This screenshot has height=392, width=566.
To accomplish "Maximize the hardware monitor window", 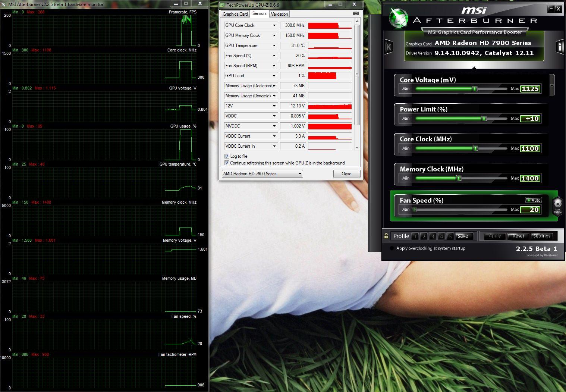I will coord(186,3).
